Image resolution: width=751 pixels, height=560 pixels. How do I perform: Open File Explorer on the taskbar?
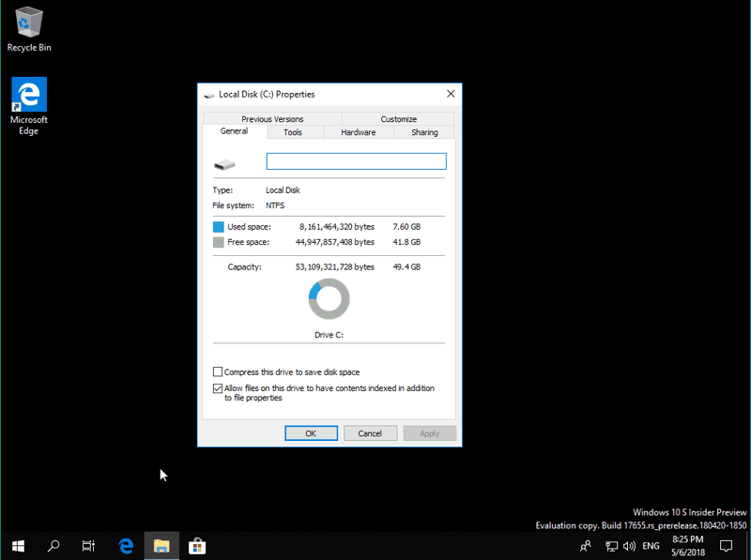161,546
